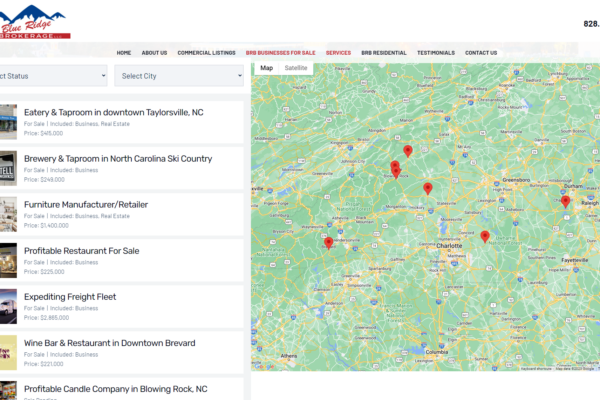Click the price $415,000 text
This screenshot has height=400, width=600.
click(43, 134)
